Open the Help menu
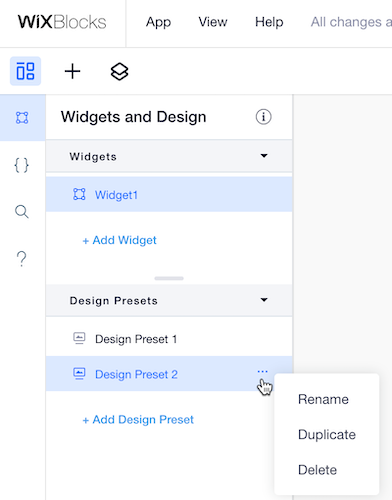Screen dimensions: 392x500 click(x=269, y=22)
